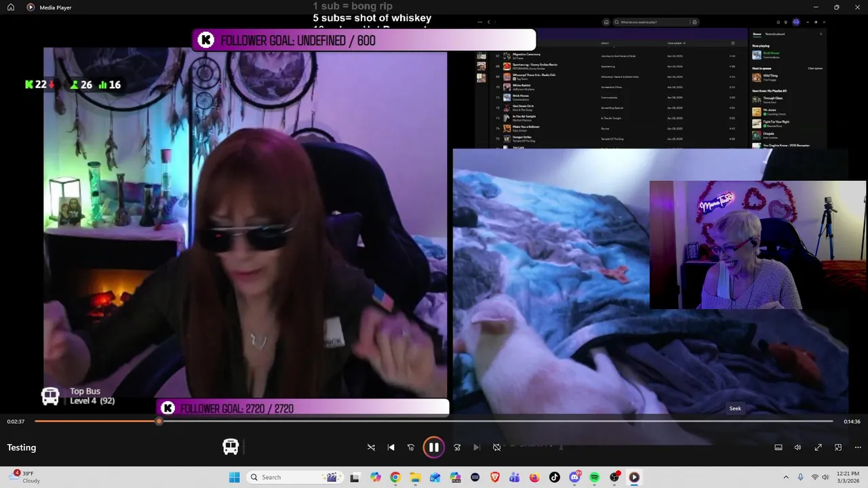Click the Media Player app logo

click(31, 7)
